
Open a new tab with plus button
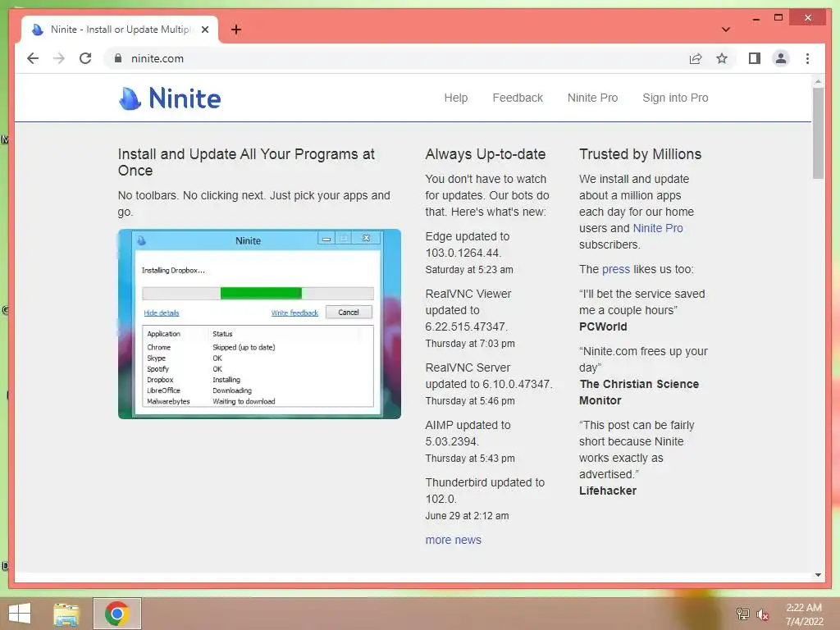tap(235, 30)
